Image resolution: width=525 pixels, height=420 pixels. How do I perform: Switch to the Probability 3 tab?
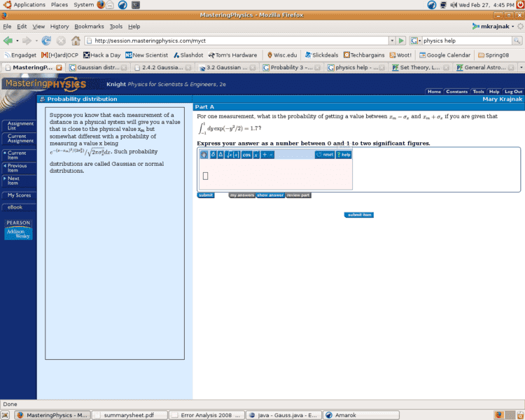291,68
